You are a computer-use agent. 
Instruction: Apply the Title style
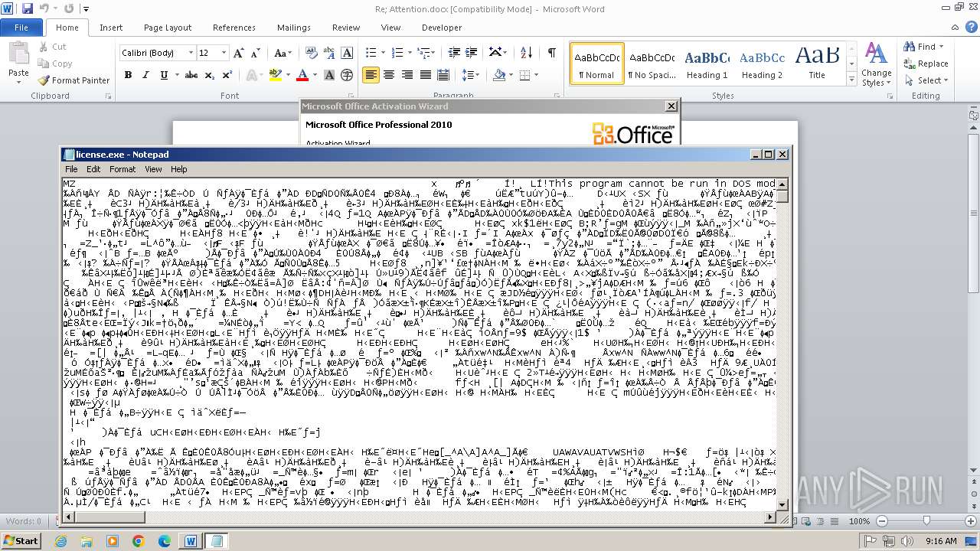coord(818,64)
